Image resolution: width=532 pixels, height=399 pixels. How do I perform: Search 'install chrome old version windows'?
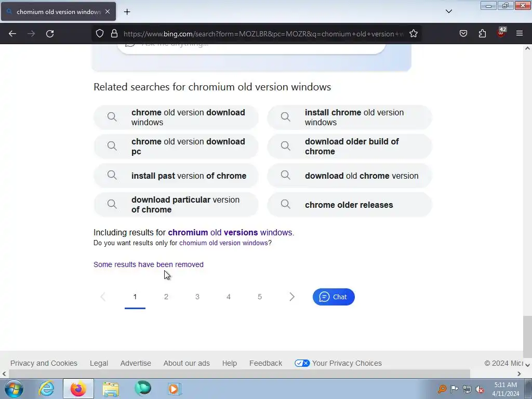click(x=350, y=117)
